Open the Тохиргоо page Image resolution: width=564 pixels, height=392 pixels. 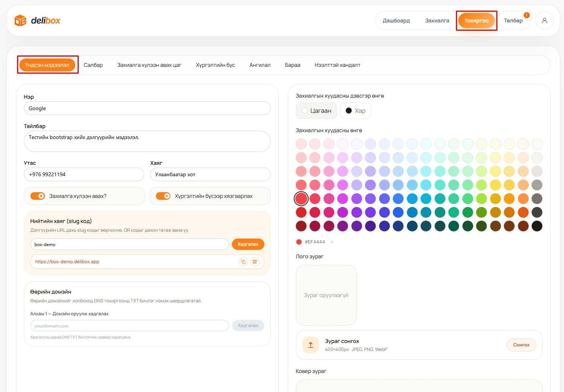pos(477,21)
